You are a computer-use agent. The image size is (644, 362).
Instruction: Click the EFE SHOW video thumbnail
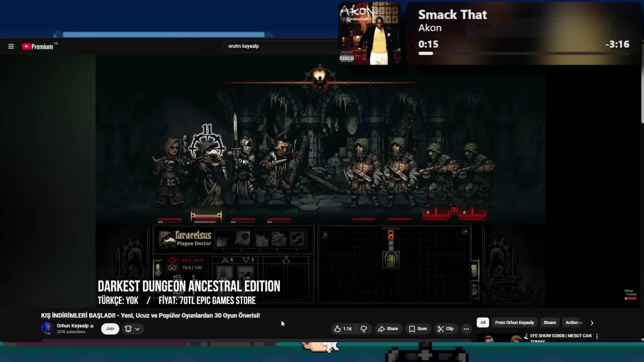click(x=502, y=338)
